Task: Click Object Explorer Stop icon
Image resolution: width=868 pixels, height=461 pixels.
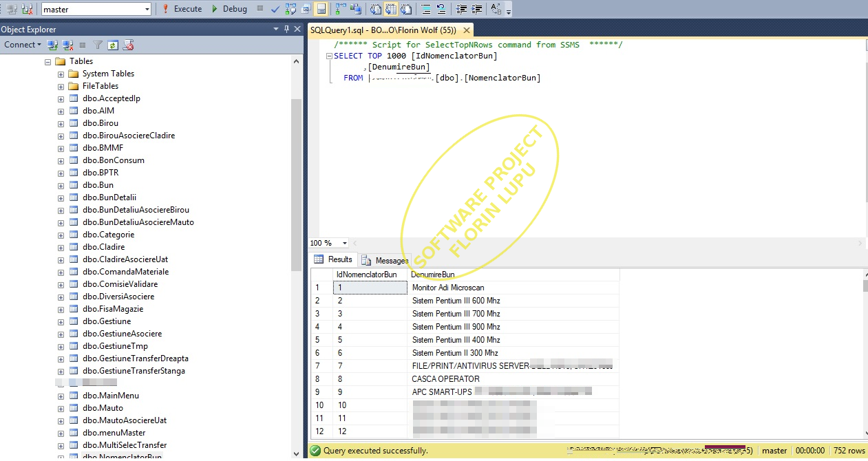Action: tap(83, 45)
